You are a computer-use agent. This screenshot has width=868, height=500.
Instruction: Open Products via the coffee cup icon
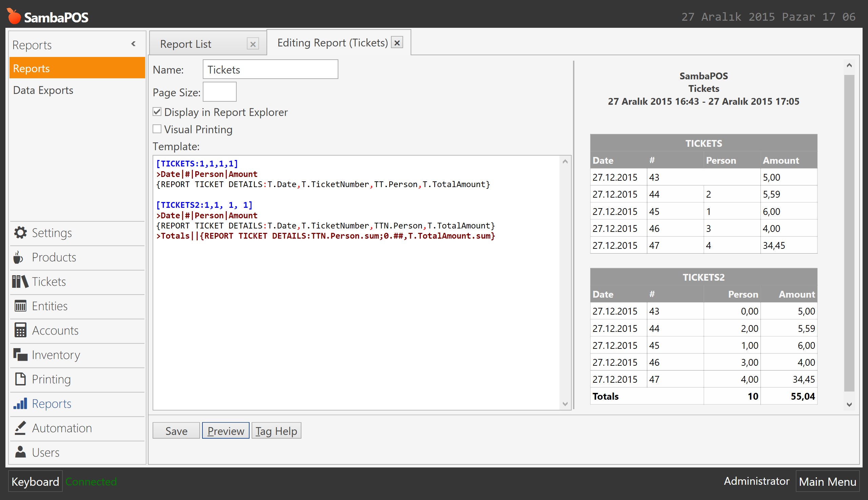coord(19,257)
